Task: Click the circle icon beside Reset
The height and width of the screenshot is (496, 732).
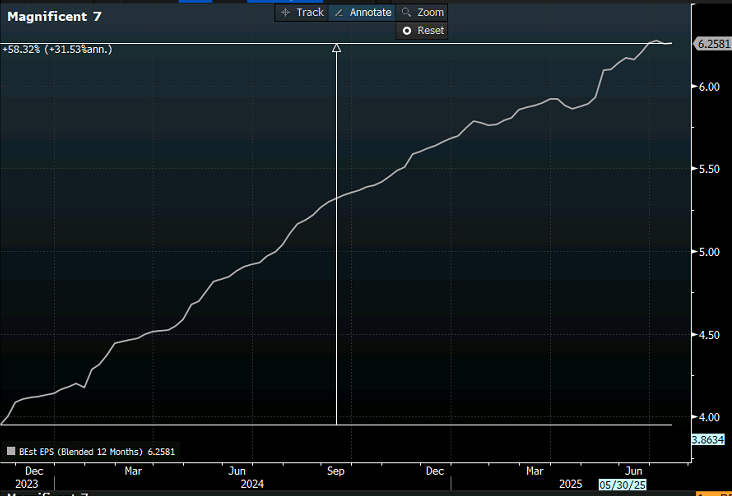Action: coord(407,31)
